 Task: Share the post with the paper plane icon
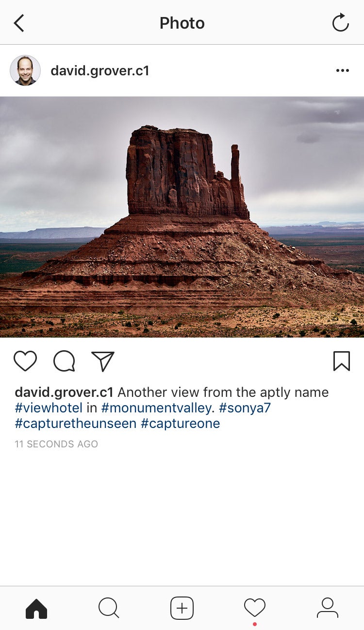click(103, 361)
